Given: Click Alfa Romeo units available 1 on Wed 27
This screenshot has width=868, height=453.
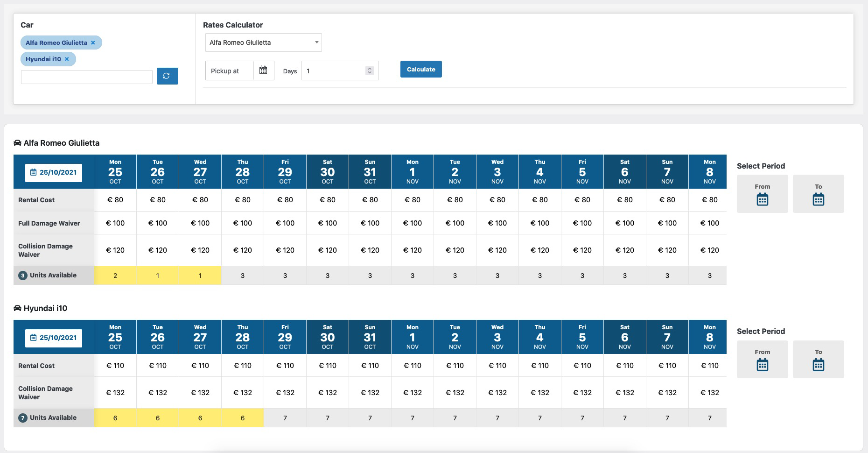Looking at the screenshot, I should tap(200, 276).
